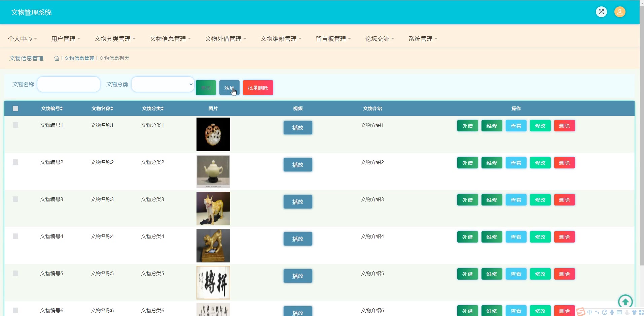Expand the 留言板管理 menu
Image resolution: width=644 pixels, height=316 pixels.
point(333,39)
